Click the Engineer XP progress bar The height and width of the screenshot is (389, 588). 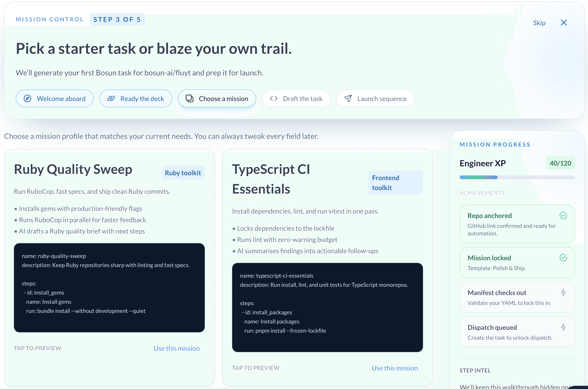click(x=517, y=177)
